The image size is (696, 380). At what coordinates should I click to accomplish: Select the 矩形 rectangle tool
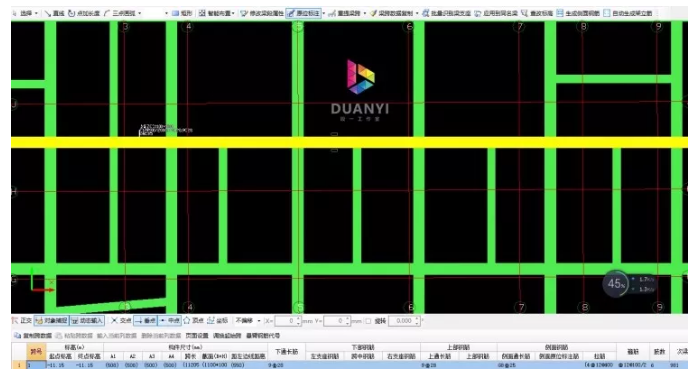click(182, 13)
